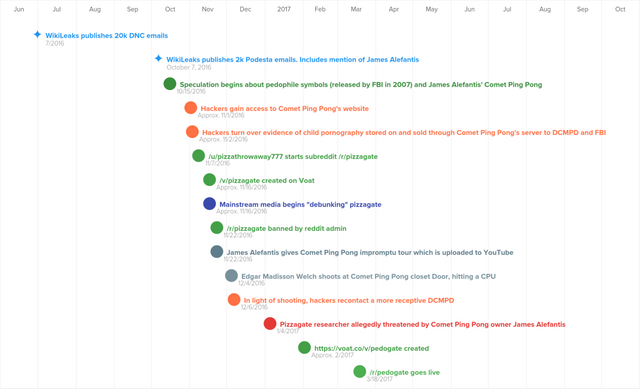Open 'In light of shooting, hackers recontact' title
The width and height of the screenshot is (640, 389).
pos(349,300)
